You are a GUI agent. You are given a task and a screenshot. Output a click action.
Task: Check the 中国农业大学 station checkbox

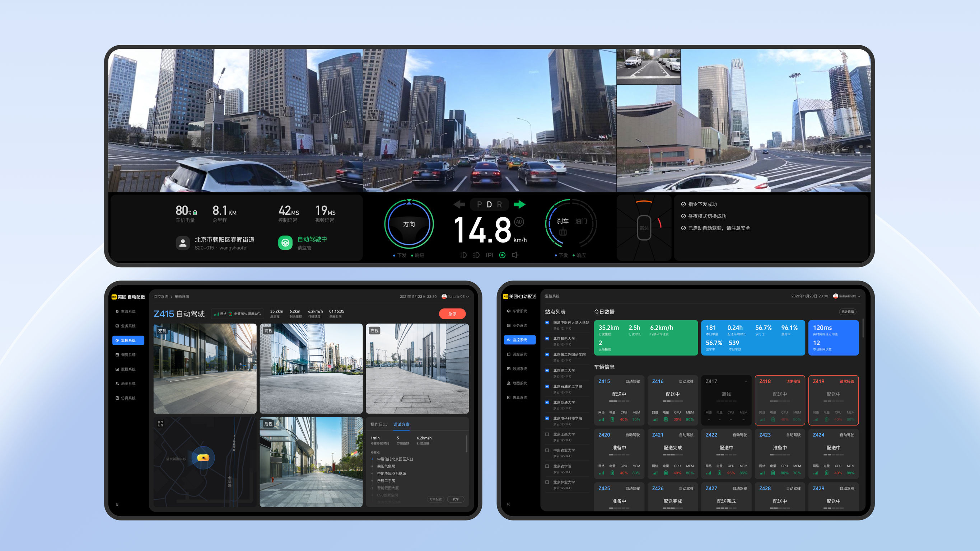click(x=547, y=450)
